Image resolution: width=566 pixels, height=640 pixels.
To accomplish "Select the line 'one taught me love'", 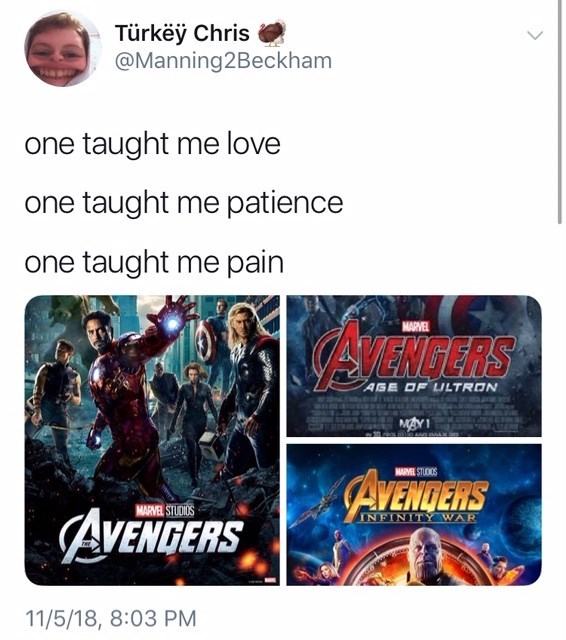I will coord(152,144).
